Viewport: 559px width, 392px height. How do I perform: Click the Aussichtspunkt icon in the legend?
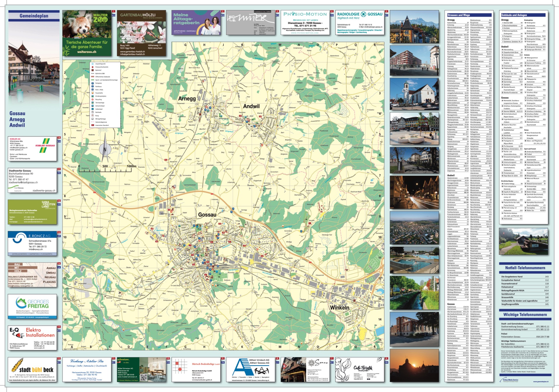coord(93,64)
